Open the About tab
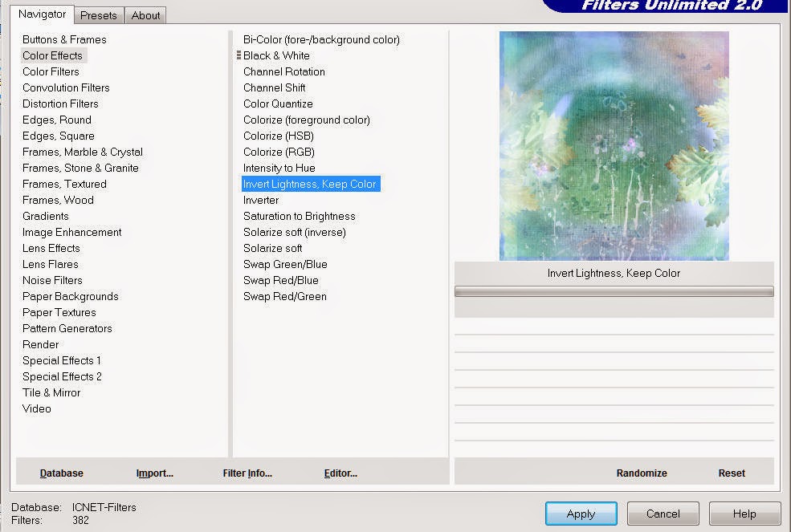791x532 pixels. point(145,15)
